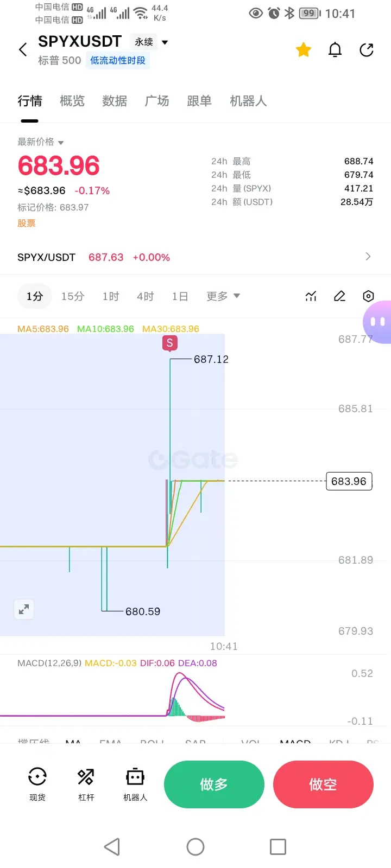The width and height of the screenshot is (391, 868).
Task: Switch to the 数据 tab
Action: point(115,101)
